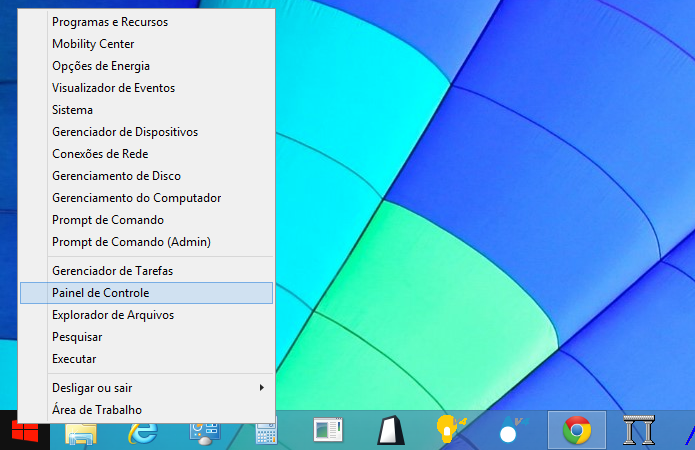Launch Internet Explorer from the taskbar
Screen dimensions: 695x450
click(x=143, y=432)
